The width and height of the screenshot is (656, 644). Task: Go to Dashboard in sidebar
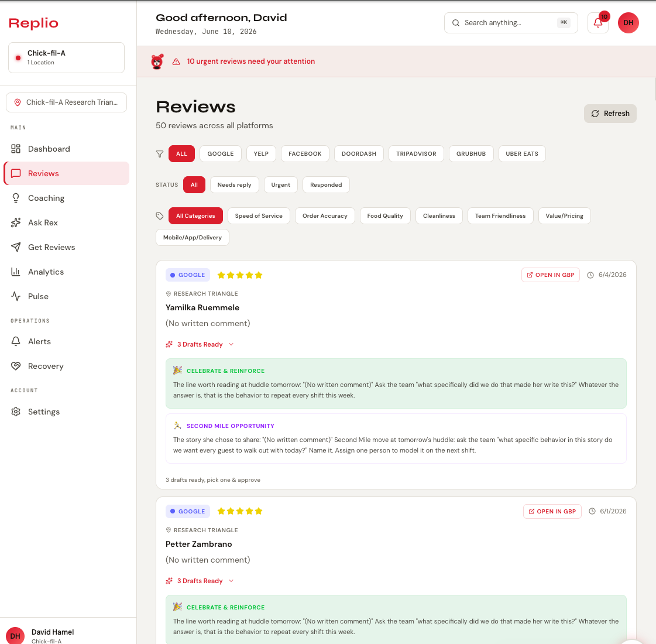[x=66, y=149]
